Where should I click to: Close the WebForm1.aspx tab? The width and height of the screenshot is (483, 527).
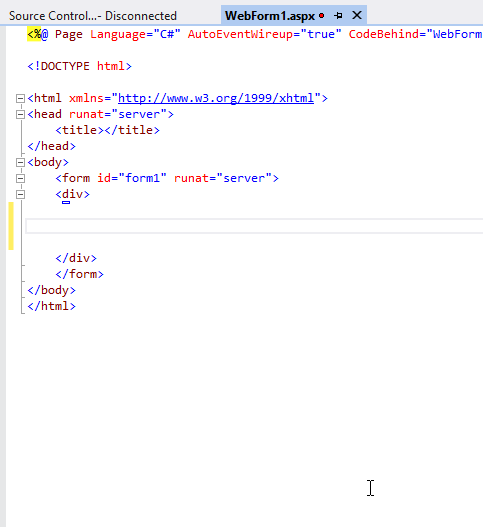pos(357,15)
